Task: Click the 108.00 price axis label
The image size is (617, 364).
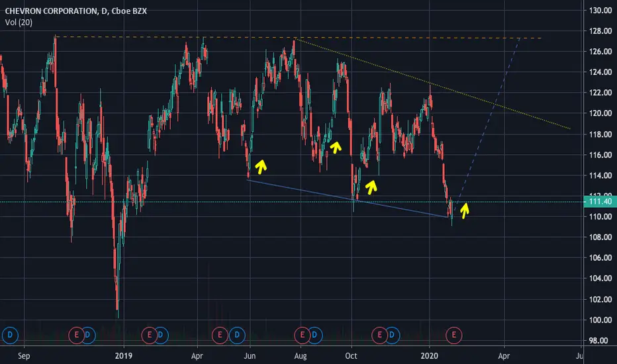Action: tap(600, 238)
